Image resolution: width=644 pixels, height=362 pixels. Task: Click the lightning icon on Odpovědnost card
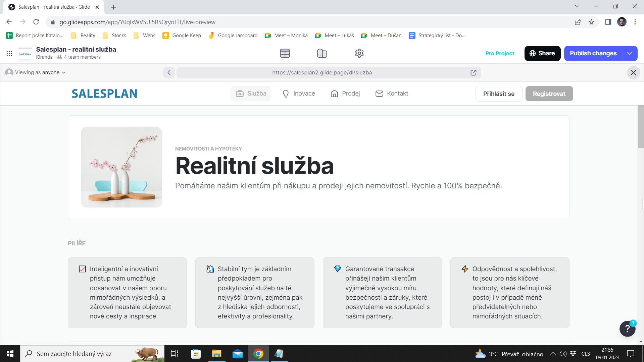[465, 269]
